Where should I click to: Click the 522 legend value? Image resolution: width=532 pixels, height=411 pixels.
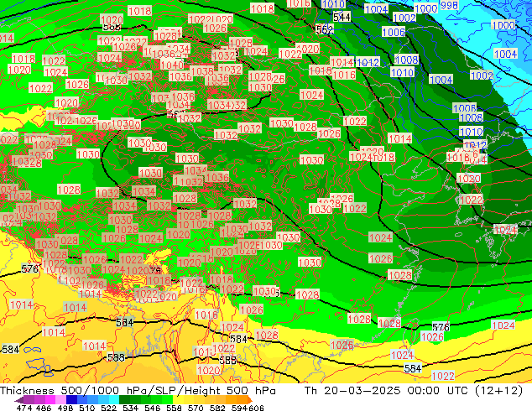point(108,408)
